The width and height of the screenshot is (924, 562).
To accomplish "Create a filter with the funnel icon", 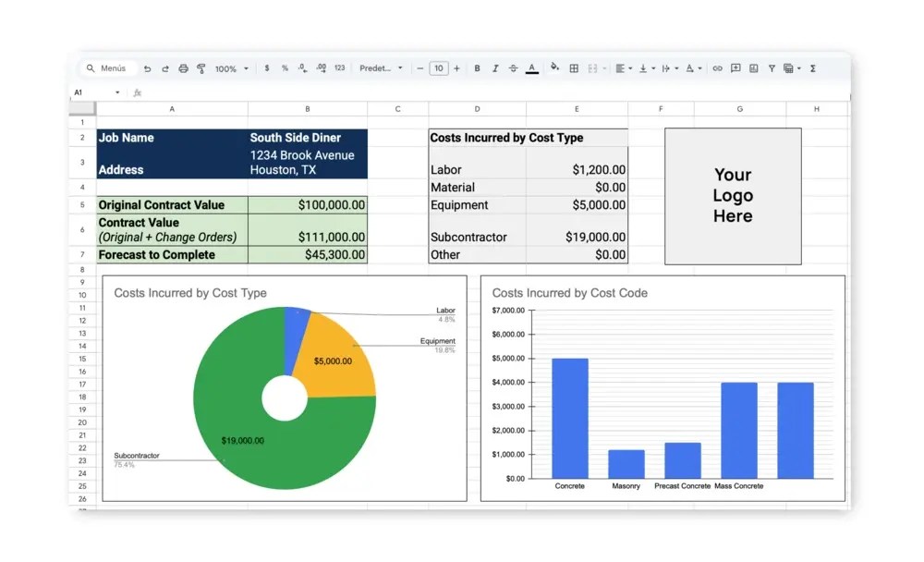I will [772, 68].
